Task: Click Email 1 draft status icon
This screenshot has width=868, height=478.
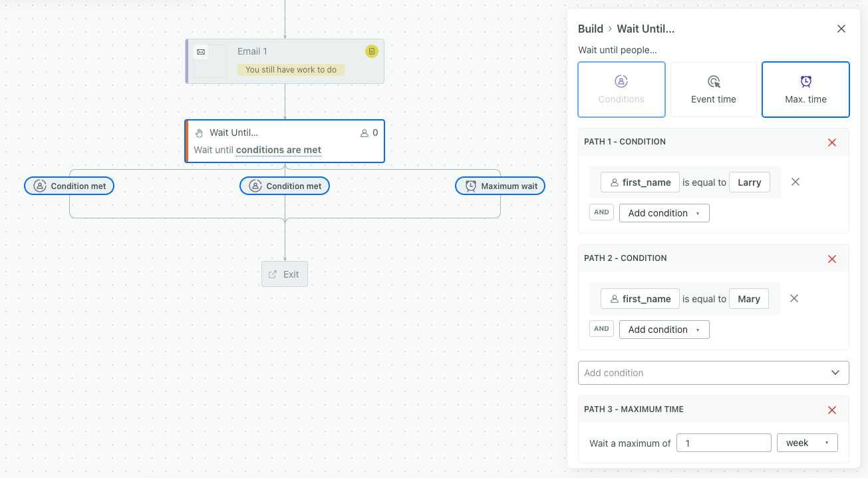Action: click(372, 51)
